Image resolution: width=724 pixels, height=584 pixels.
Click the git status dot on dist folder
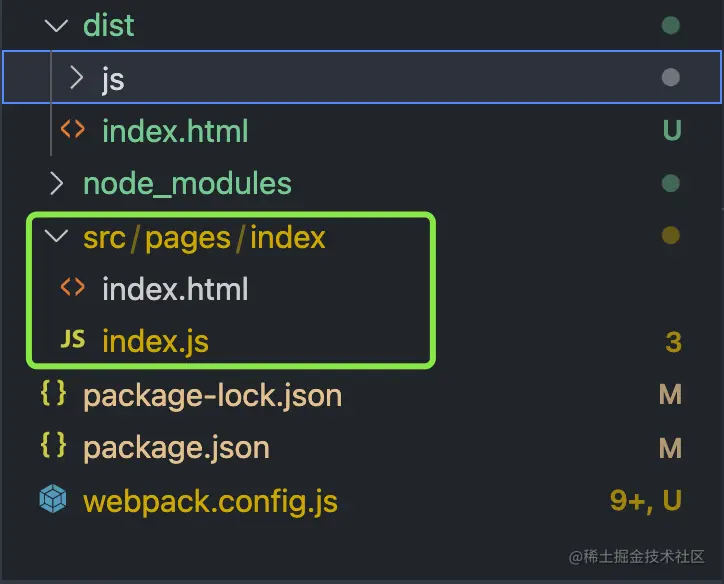(671, 26)
